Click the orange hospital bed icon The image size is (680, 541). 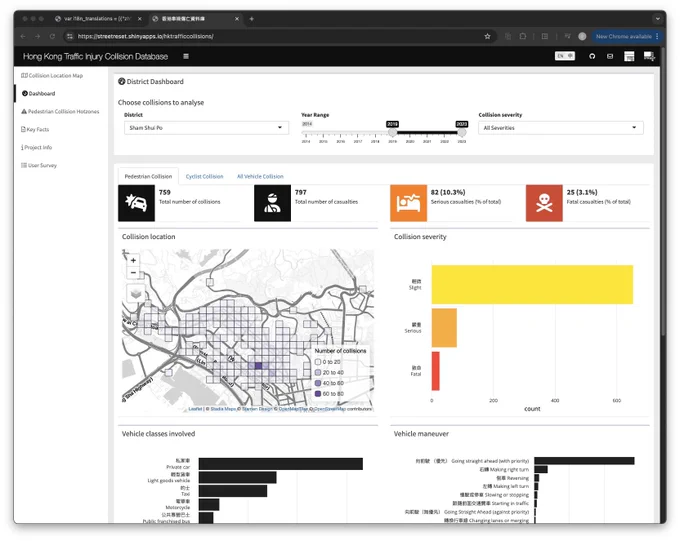click(x=408, y=203)
